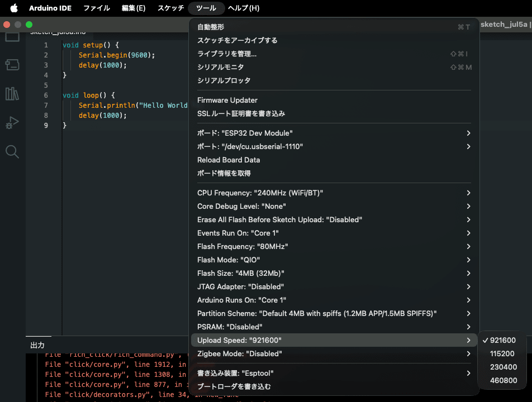This screenshot has height=402, width=532.
Task: Click output line "click/core.py", line 1912
Action: pos(116,365)
